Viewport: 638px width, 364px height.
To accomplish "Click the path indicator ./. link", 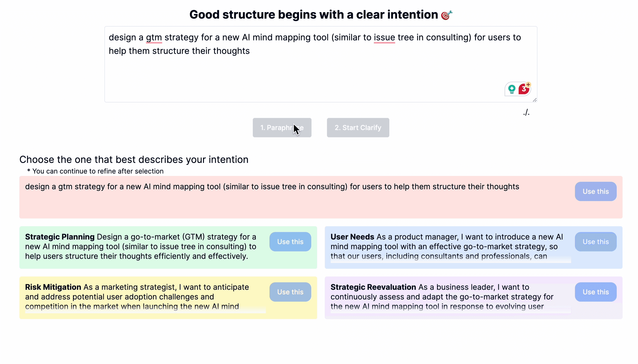I will 526,112.
